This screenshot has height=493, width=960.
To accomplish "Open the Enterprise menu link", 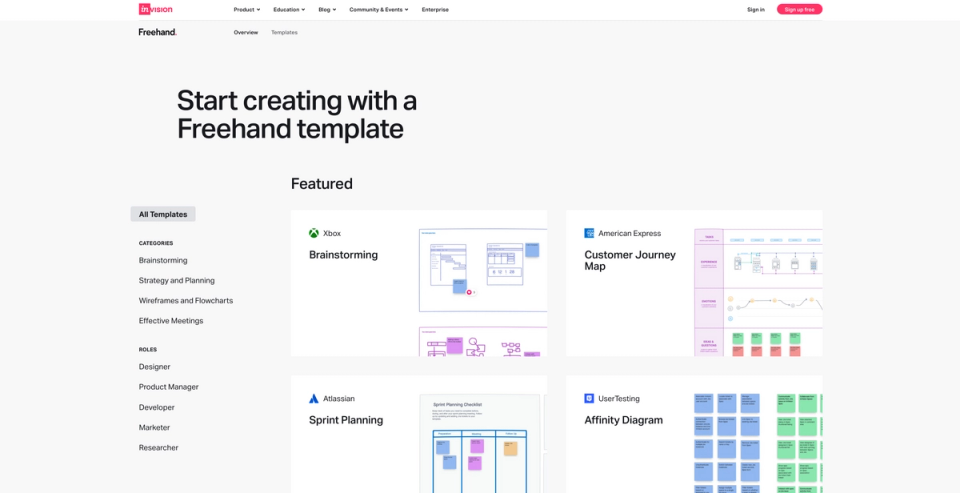I will coord(435,10).
